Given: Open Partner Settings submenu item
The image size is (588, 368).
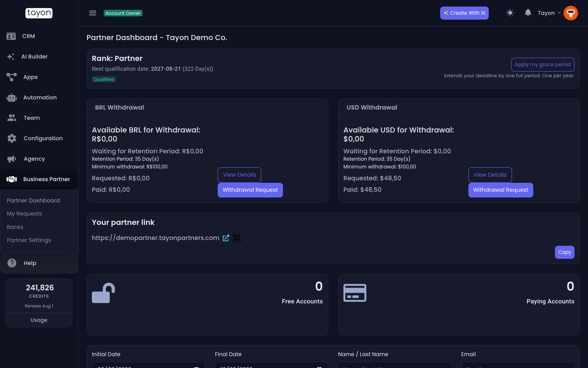Looking at the screenshot, I should pos(29,240).
